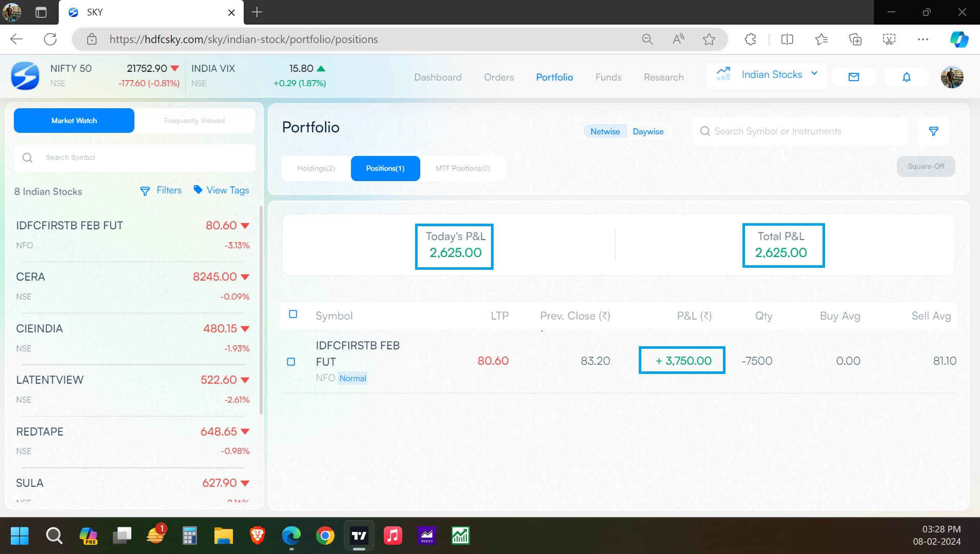Click the Copilot icon in browser toolbar

point(958,39)
